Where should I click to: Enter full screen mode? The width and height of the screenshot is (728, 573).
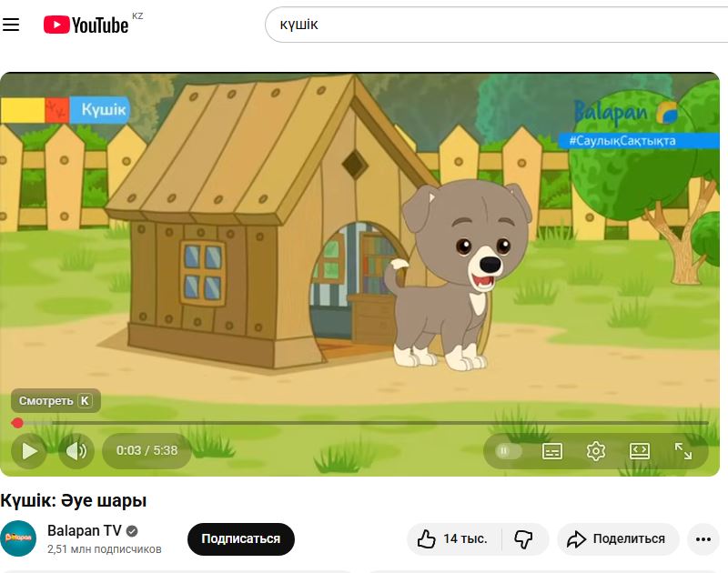tap(683, 450)
